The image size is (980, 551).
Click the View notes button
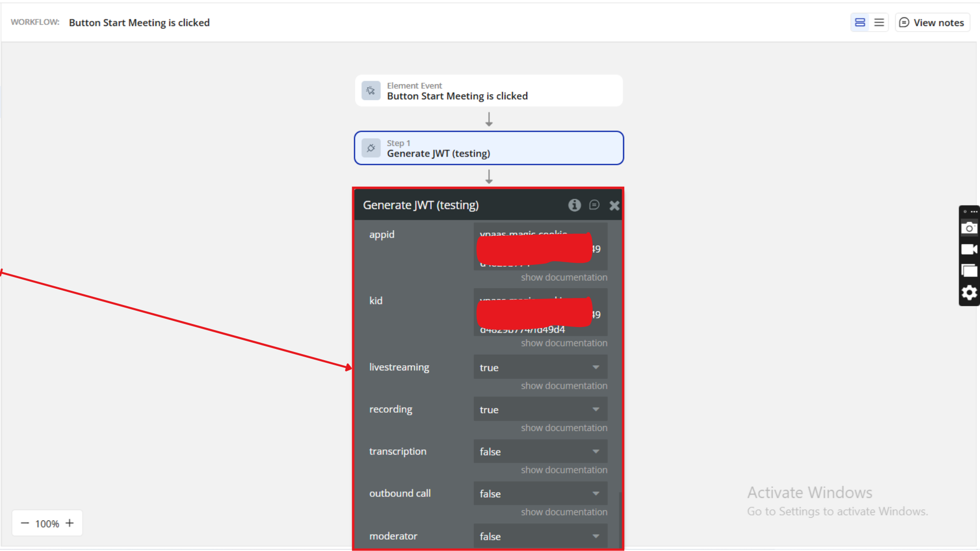coord(932,22)
